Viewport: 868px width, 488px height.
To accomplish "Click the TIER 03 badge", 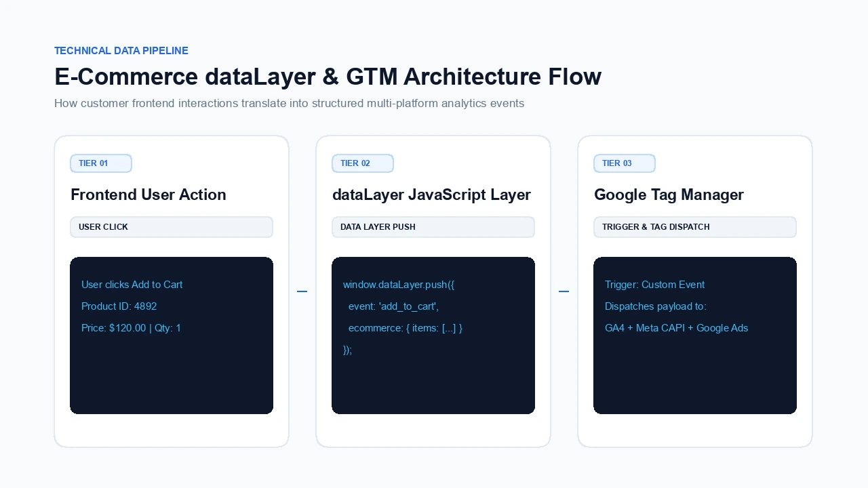I will tap(625, 163).
